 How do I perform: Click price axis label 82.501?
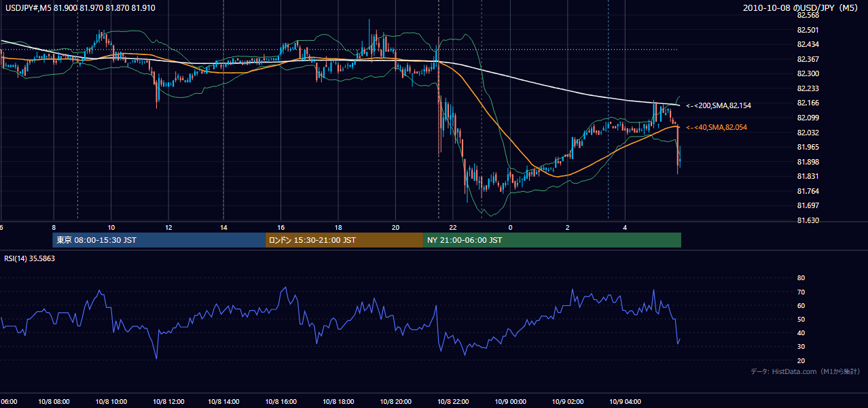pyautogui.click(x=808, y=30)
